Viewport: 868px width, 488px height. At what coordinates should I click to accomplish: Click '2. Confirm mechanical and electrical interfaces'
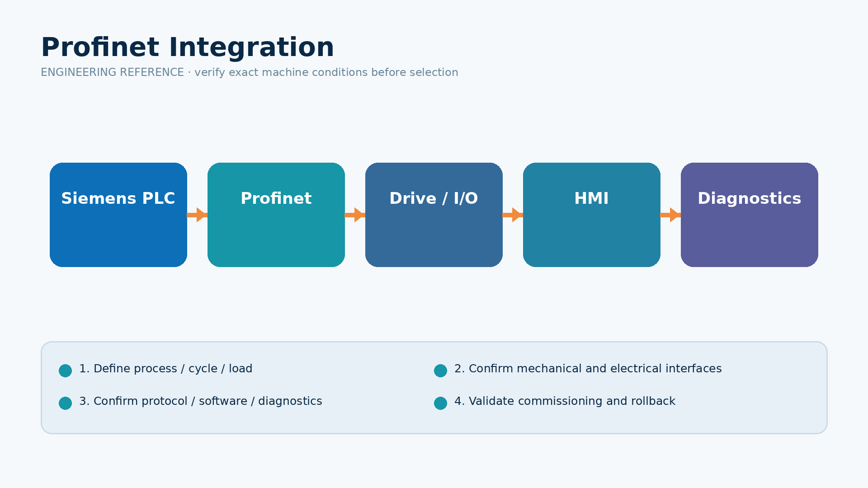588,369
